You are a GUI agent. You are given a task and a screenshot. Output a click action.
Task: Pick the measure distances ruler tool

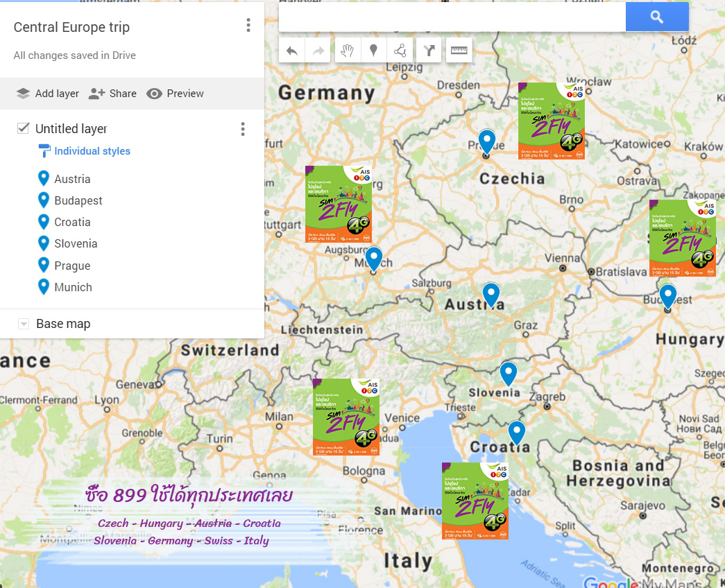[x=459, y=51]
